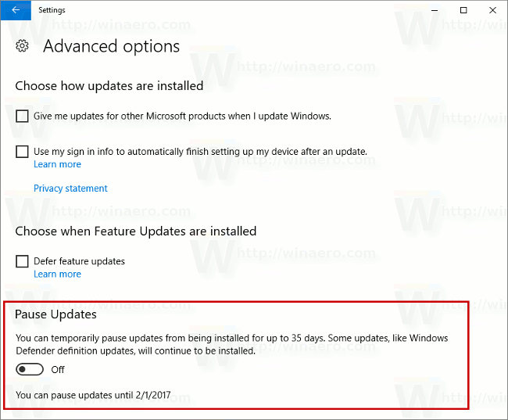The height and width of the screenshot is (420, 508).
Task: Tick the Defer feature updates checkbox
Action: pyautogui.click(x=23, y=261)
